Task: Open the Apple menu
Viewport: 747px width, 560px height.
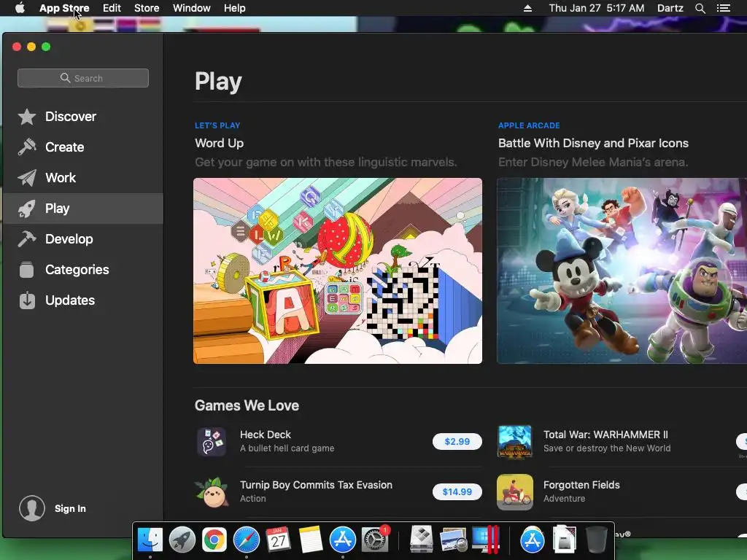Action: click(x=20, y=8)
